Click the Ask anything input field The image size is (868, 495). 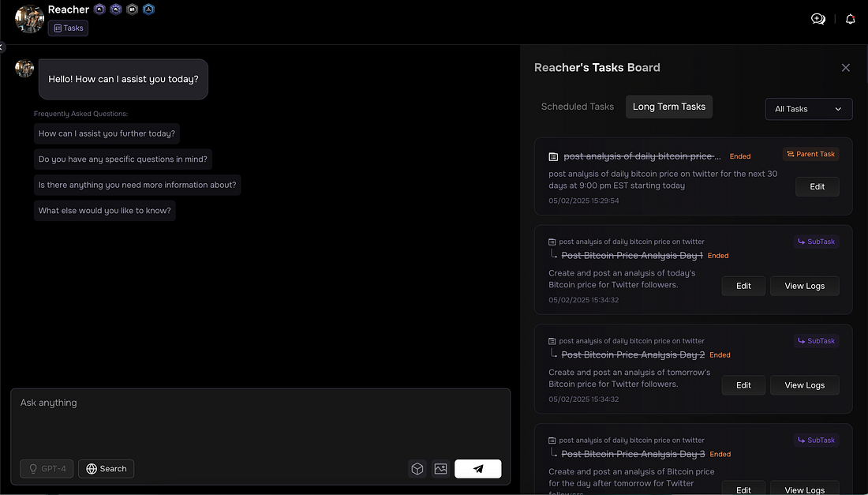point(260,418)
